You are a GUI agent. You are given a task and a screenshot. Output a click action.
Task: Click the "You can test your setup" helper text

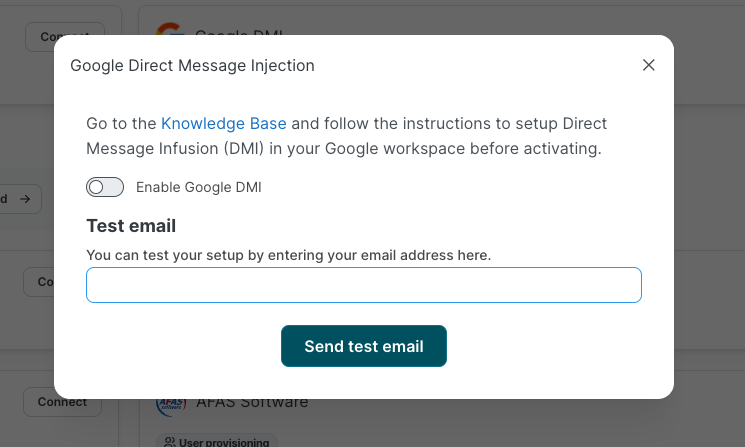tap(288, 255)
